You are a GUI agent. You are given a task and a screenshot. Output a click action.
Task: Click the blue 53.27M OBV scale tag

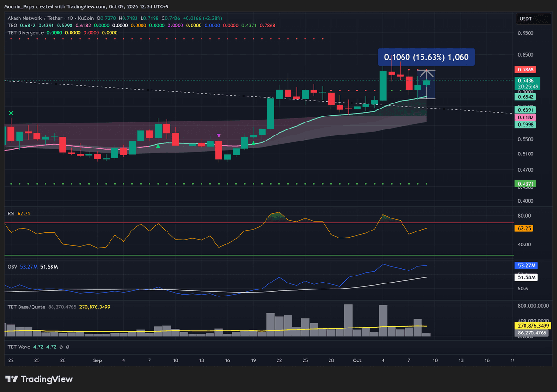click(526, 266)
